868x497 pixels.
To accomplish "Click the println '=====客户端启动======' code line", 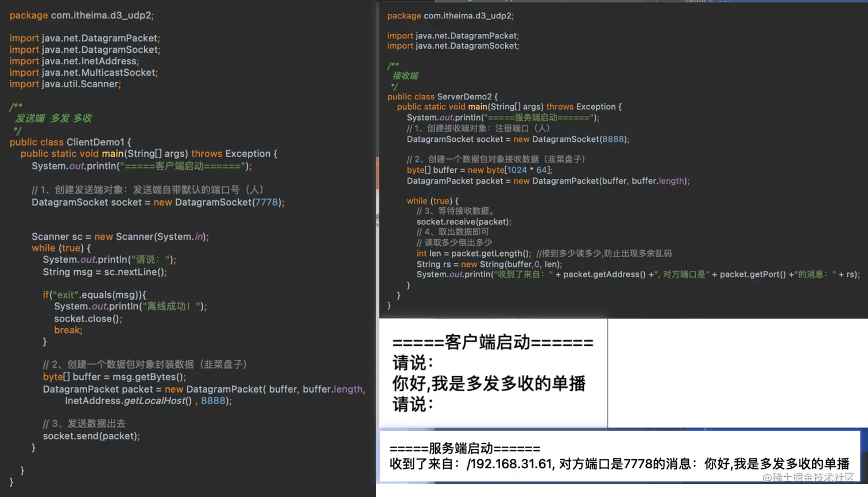I will (142, 166).
